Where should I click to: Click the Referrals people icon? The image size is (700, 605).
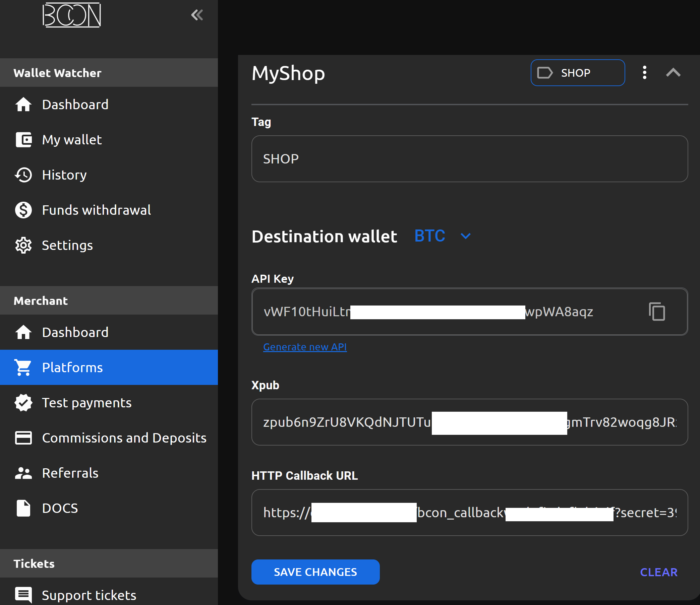23,473
